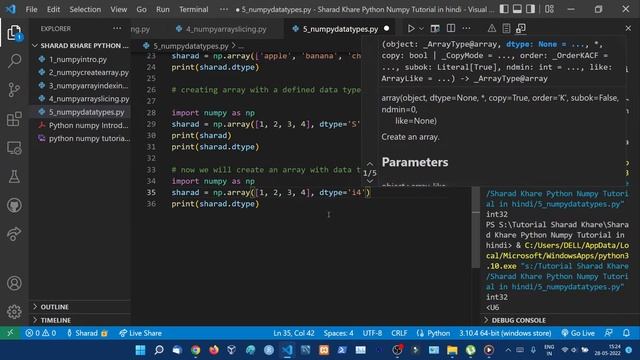The image size is (640, 360).
Task: Toggle Primary Side Bar layout
Action: coord(504,9)
